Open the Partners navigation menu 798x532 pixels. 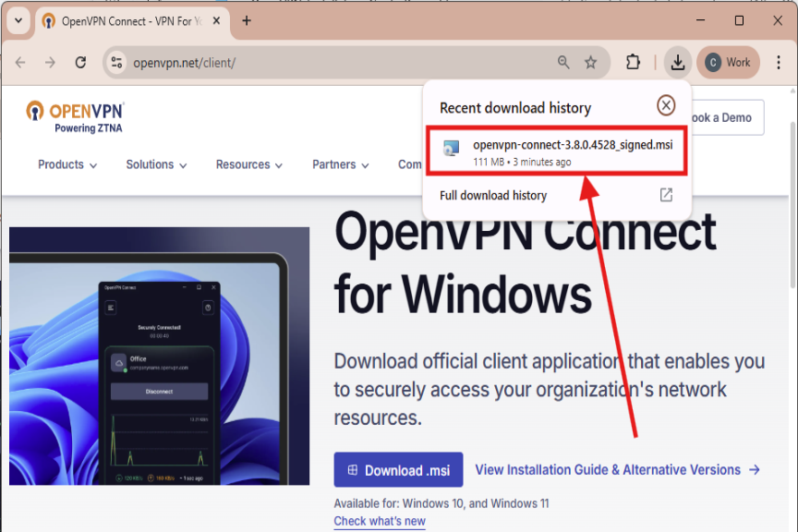tap(341, 164)
